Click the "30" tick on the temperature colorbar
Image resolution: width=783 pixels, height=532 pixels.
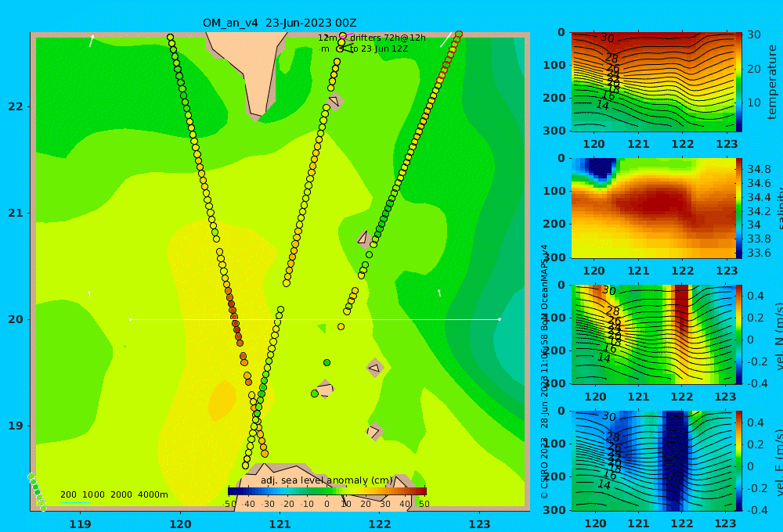tap(753, 34)
